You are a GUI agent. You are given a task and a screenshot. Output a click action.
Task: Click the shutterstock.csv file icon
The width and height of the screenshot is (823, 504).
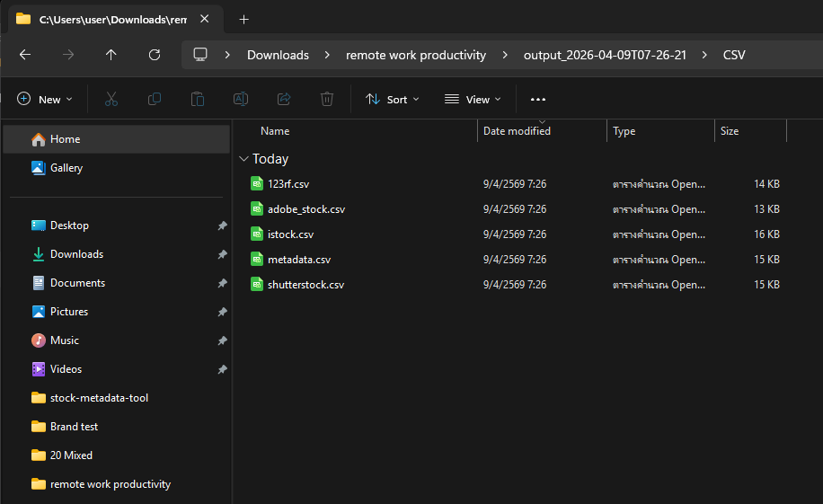[257, 285]
